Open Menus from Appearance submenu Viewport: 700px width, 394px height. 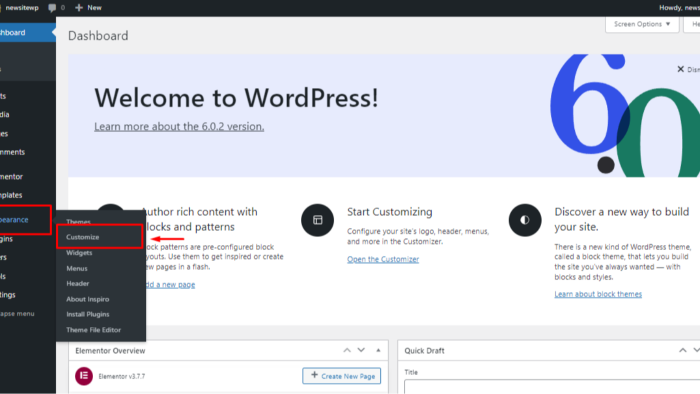click(x=77, y=268)
